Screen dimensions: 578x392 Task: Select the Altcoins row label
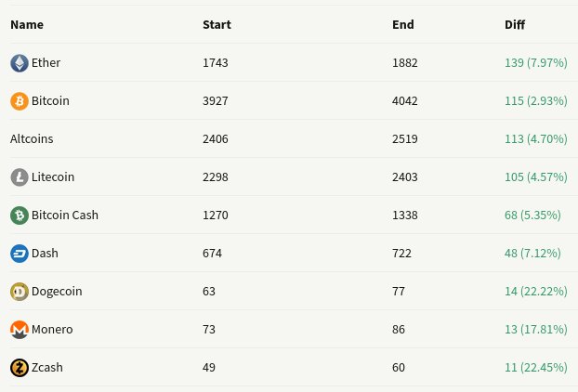32,139
